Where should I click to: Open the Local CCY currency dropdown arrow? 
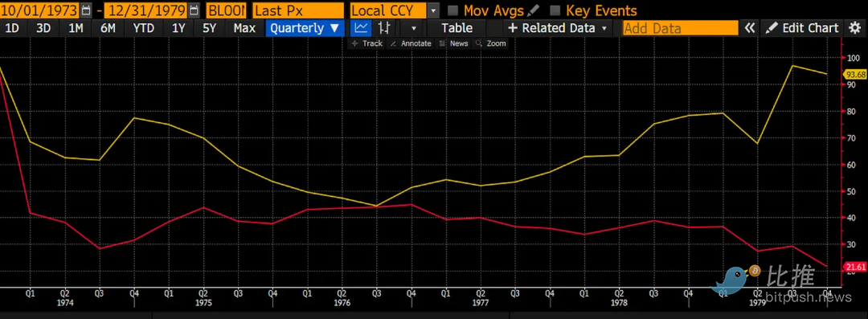point(434,10)
